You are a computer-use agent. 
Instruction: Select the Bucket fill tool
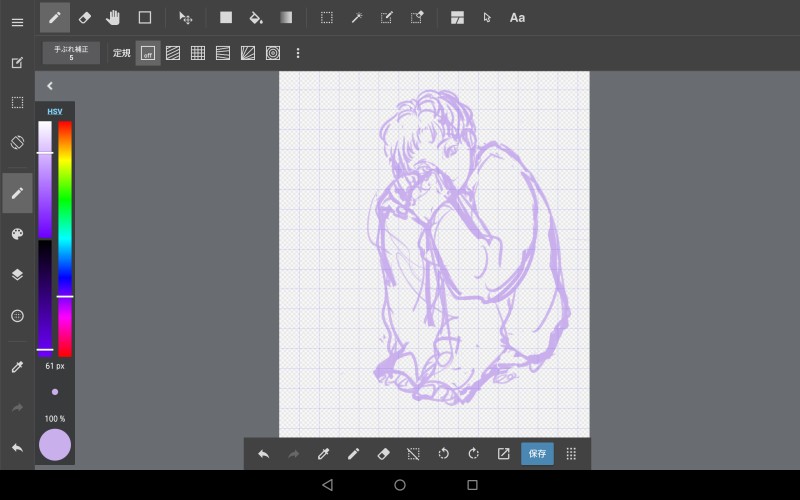(256, 18)
